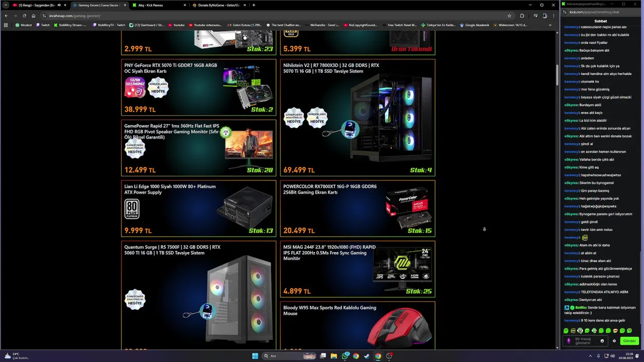Click the browser back arrow
644x362 pixels.
6,16
